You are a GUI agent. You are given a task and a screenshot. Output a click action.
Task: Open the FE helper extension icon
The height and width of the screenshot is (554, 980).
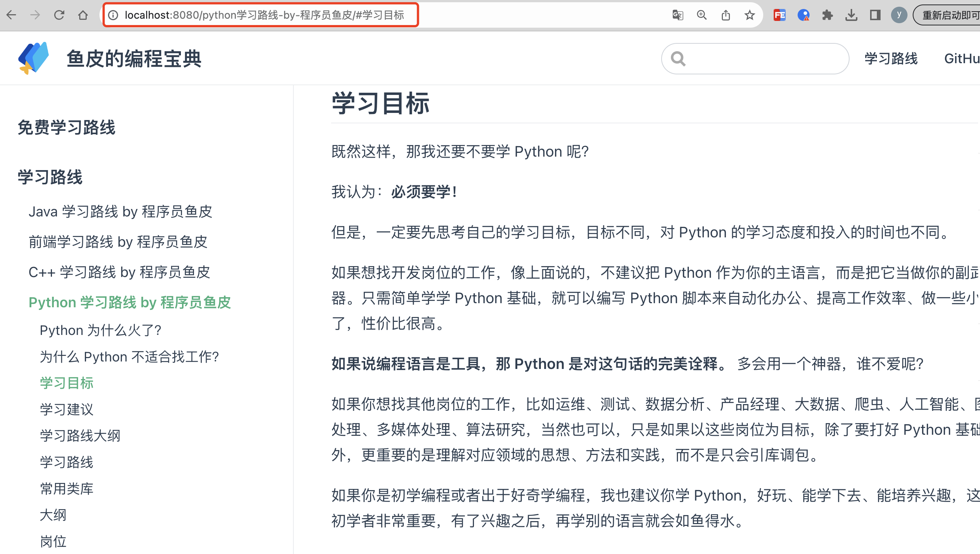pyautogui.click(x=779, y=15)
